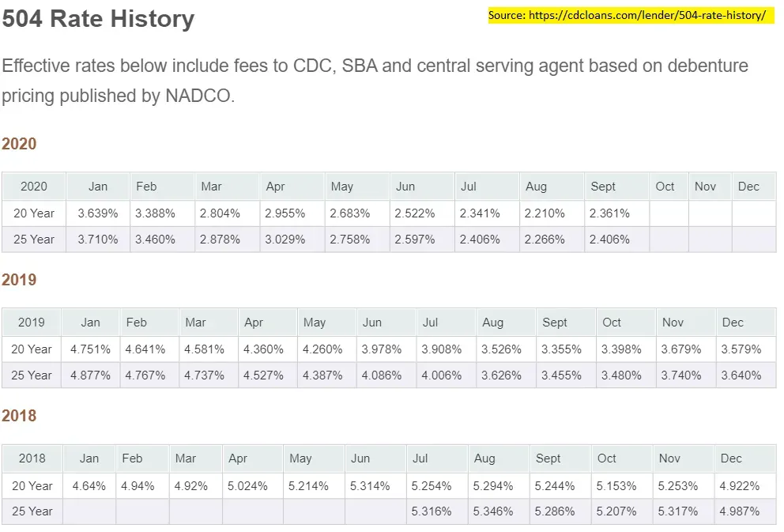Select the 4.086% June 2019 rate cell
This screenshot has width=784, height=532.
(x=382, y=375)
